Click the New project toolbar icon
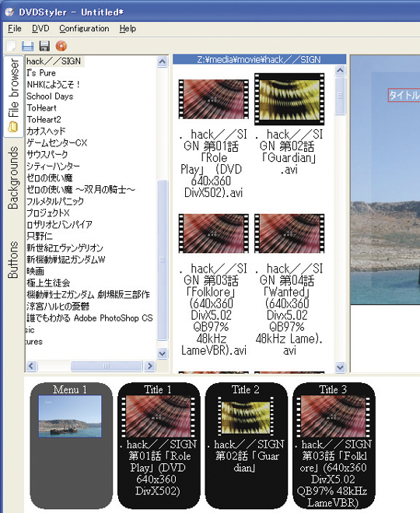The image size is (420, 513). point(11,46)
